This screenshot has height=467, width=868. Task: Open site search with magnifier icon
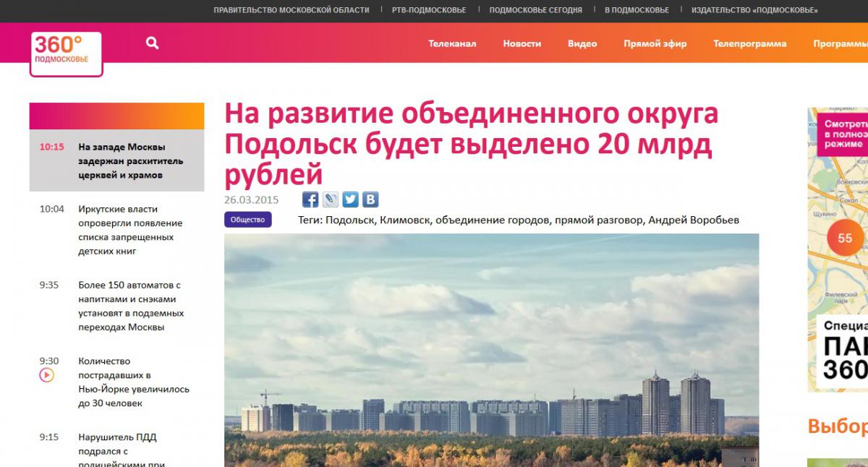[x=152, y=43]
